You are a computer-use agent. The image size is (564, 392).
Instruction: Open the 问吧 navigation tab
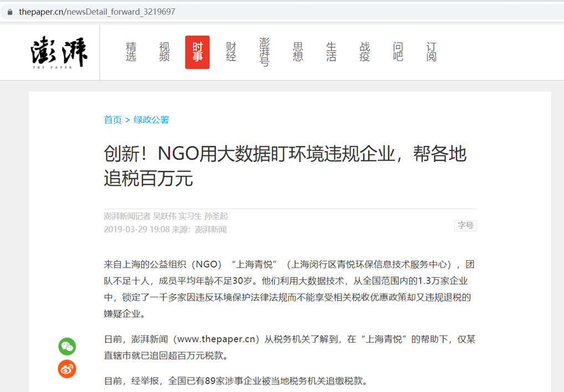pos(398,52)
